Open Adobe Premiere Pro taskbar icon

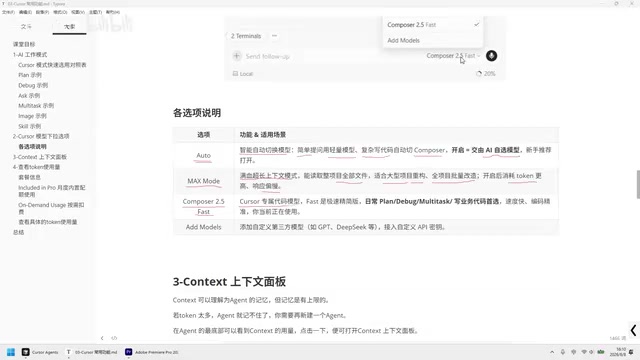click(151, 352)
